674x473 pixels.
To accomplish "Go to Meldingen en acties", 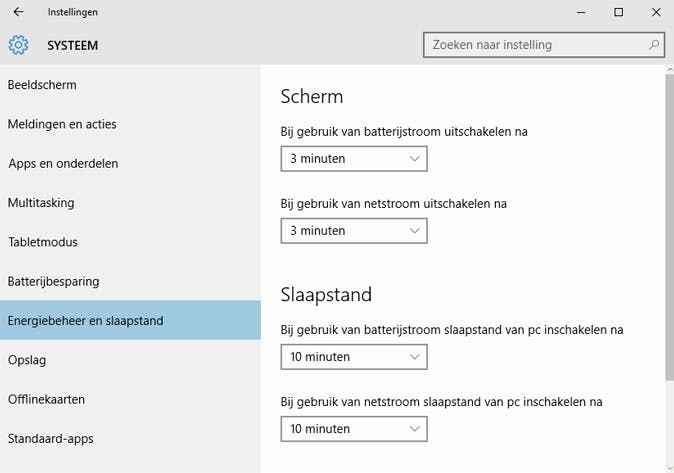I will click(x=62, y=124).
